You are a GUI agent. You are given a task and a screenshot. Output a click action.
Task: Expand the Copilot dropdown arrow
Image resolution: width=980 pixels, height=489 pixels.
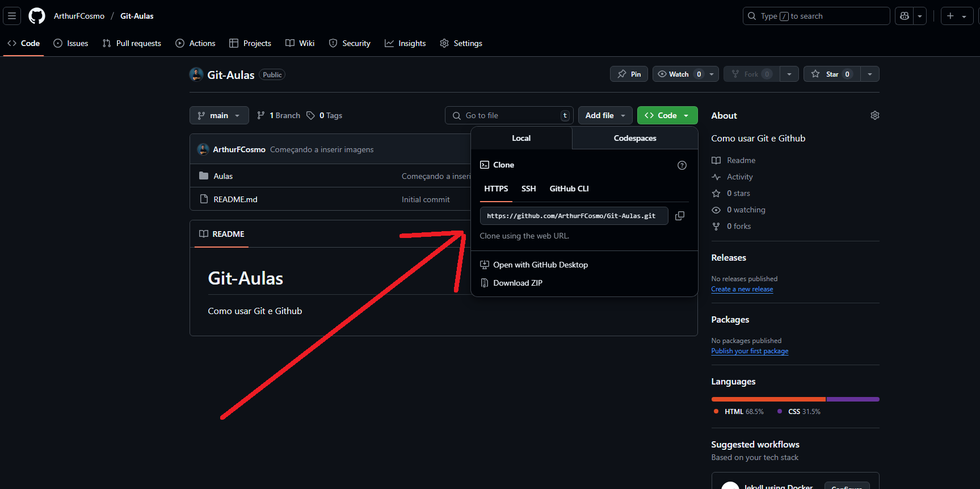point(920,16)
